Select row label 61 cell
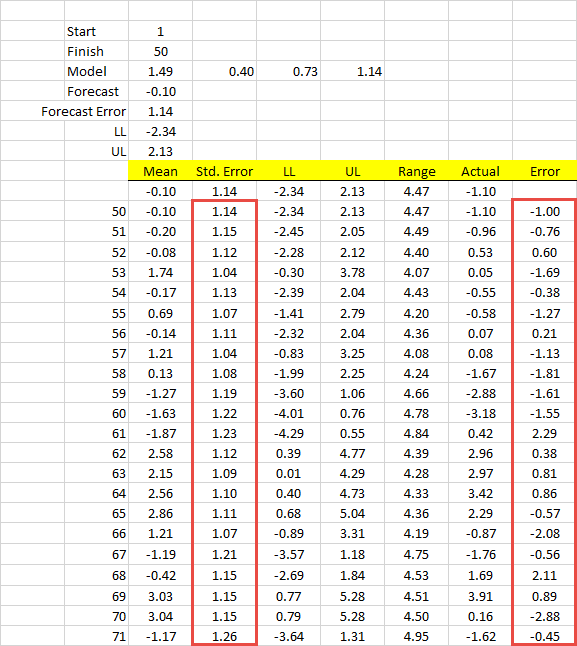The image size is (577, 646). tap(96, 433)
